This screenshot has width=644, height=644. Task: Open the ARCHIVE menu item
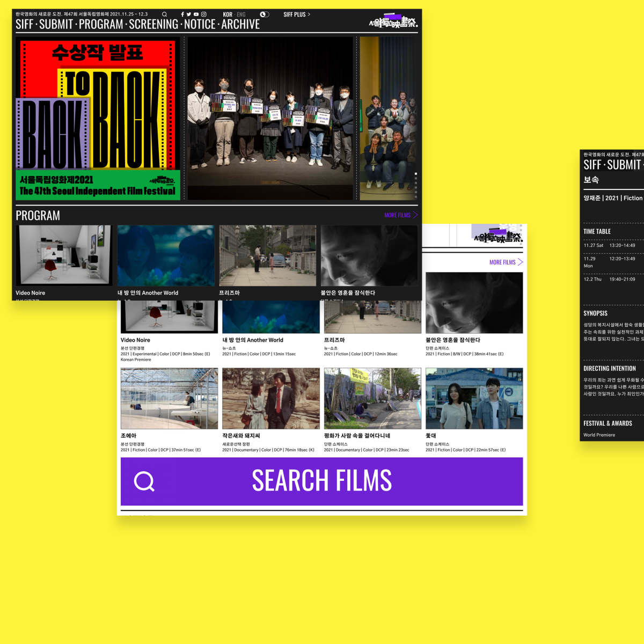click(x=240, y=24)
